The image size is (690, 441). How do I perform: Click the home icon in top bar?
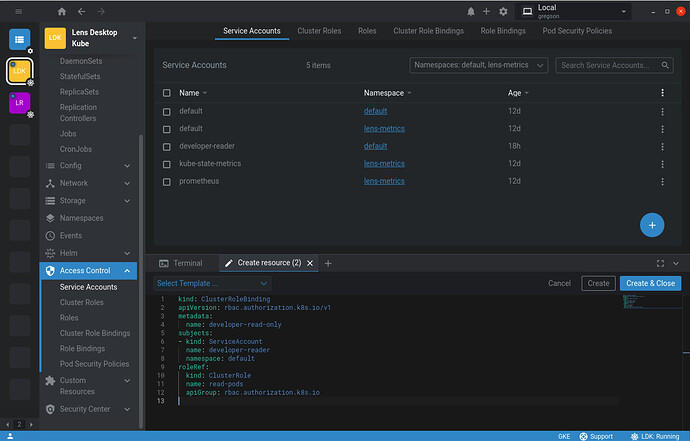coord(62,12)
